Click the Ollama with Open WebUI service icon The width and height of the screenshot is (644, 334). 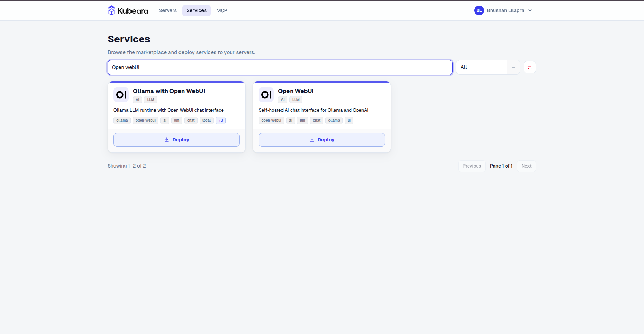coord(121,95)
